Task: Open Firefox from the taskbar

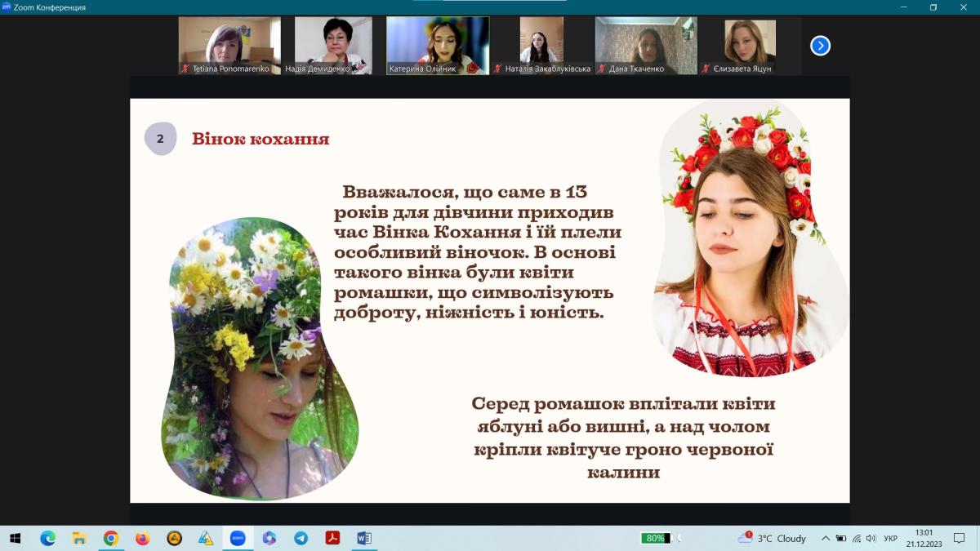Action: click(143, 538)
